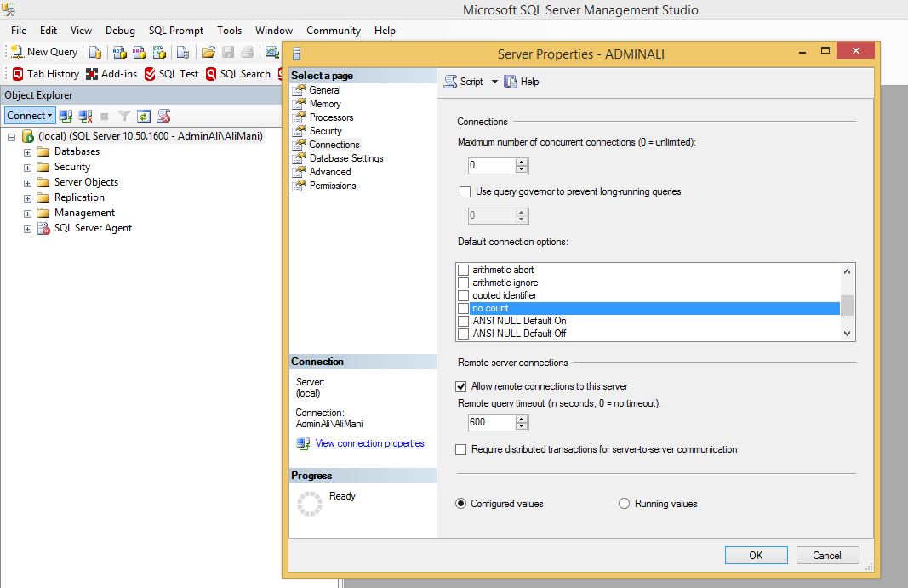
Task: Check Require distributed transactions checkbox
Action: click(x=461, y=449)
